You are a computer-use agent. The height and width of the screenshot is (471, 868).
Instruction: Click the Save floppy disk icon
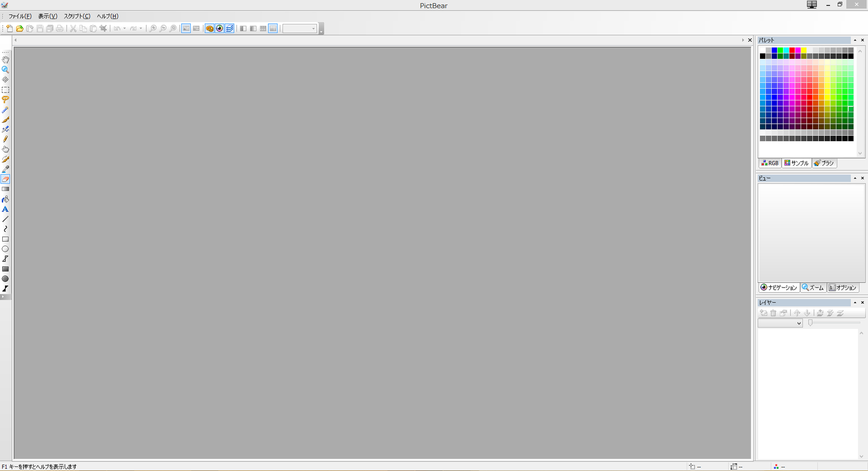(40, 29)
